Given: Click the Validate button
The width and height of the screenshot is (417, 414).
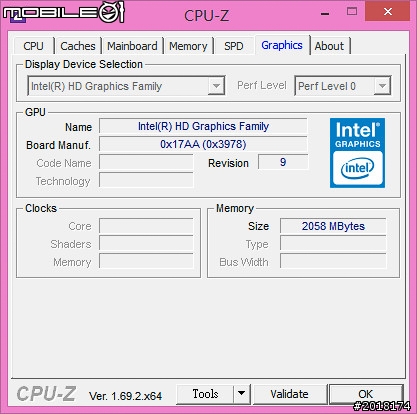Looking at the screenshot, I should pyautogui.click(x=289, y=394).
